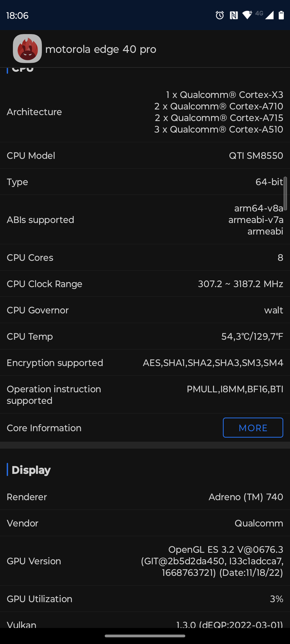Tap the Wi-Fi signal status icon

[247, 15]
